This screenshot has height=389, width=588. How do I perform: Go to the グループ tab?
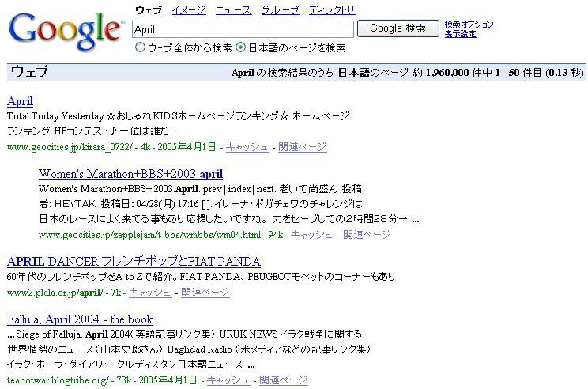(x=280, y=10)
